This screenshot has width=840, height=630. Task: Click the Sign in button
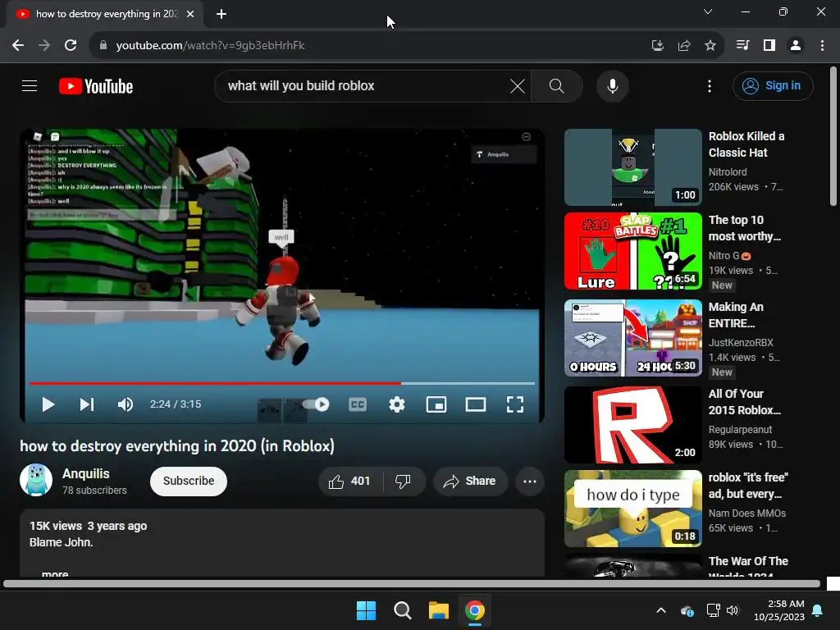coord(773,85)
